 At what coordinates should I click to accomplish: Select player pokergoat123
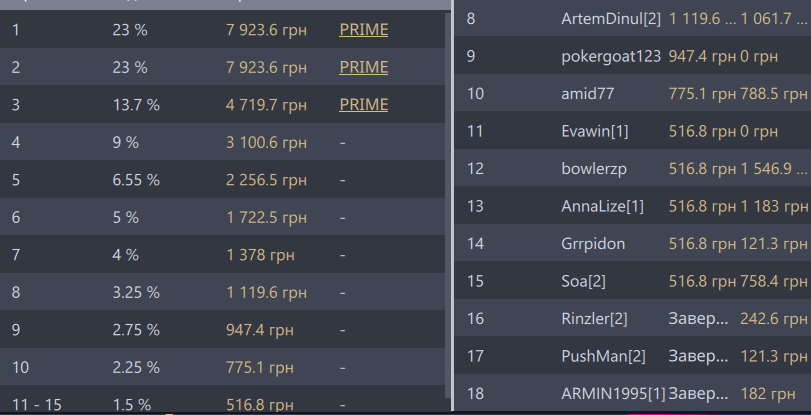611,56
